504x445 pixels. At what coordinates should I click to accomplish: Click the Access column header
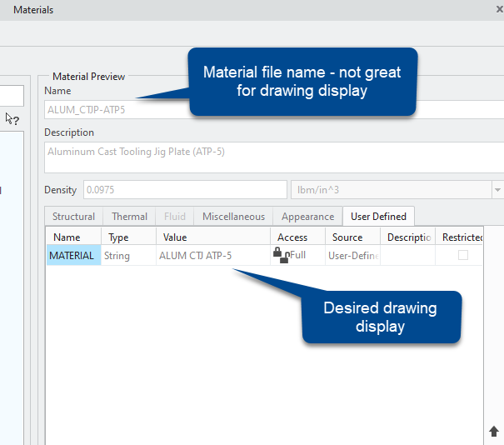tap(292, 237)
